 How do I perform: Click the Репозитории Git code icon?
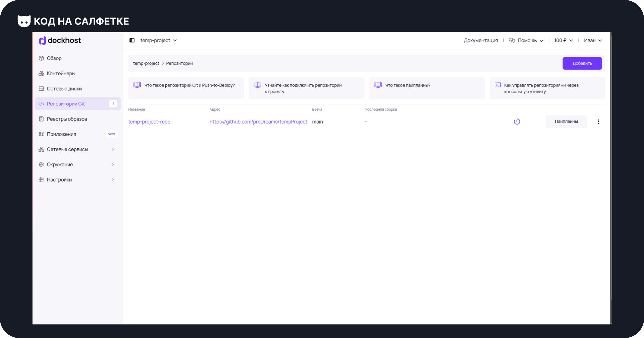41,104
